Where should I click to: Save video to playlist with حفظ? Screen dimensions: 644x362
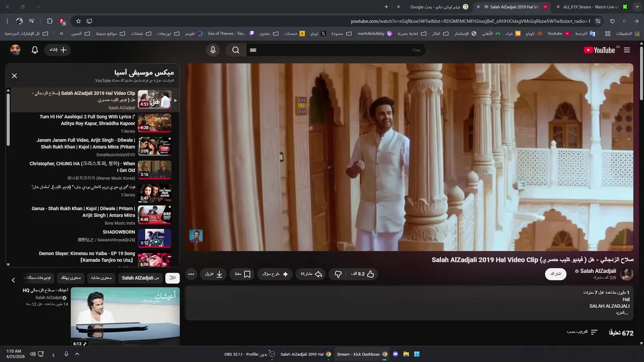click(x=243, y=274)
